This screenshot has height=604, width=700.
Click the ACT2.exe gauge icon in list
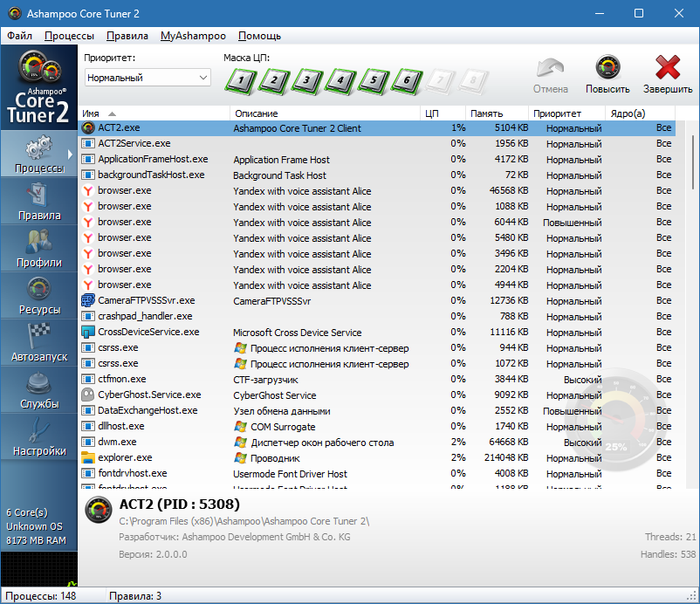pyautogui.click(x=88, y=127)
